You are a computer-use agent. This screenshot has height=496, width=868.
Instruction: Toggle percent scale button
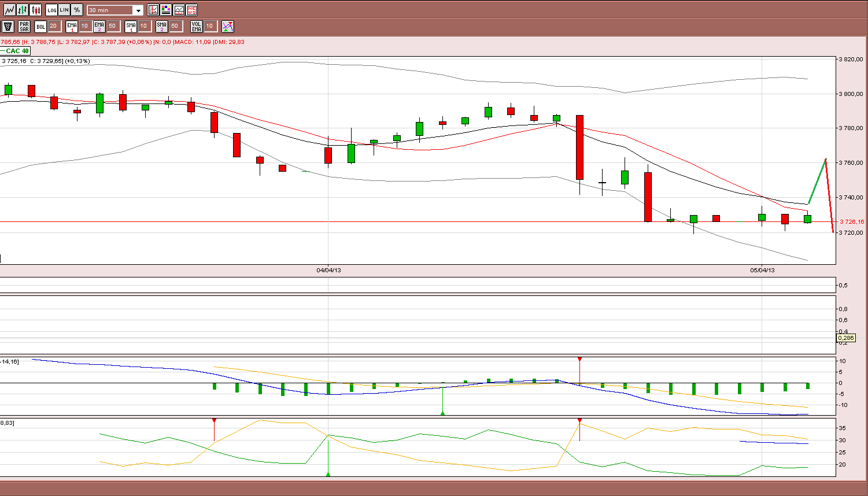coord(77,10)
